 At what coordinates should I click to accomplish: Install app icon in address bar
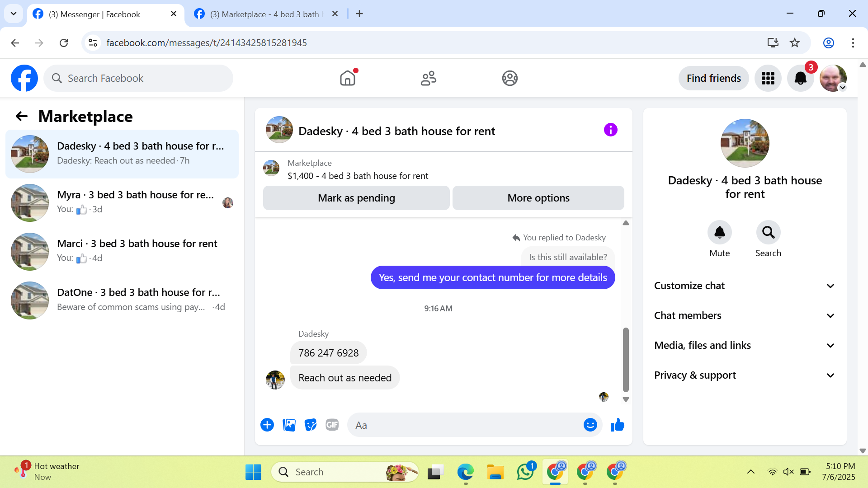point(773,43)
